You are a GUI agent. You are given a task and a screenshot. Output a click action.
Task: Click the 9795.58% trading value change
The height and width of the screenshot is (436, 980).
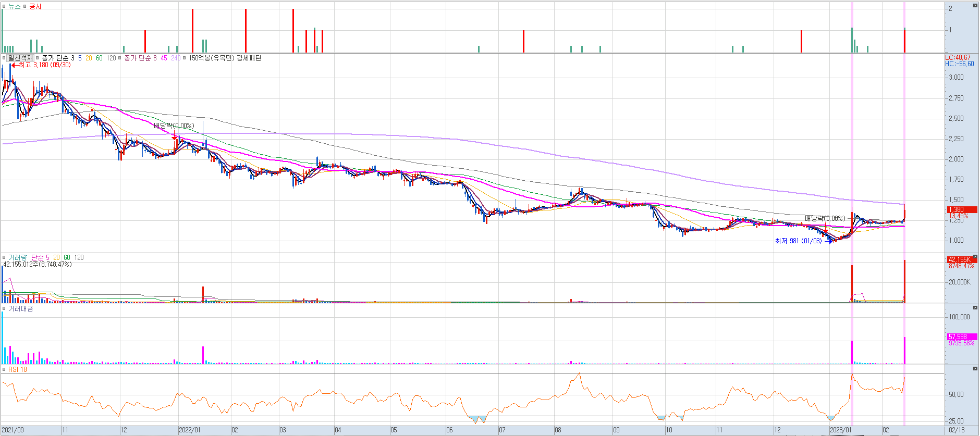[x=962, y=343]
